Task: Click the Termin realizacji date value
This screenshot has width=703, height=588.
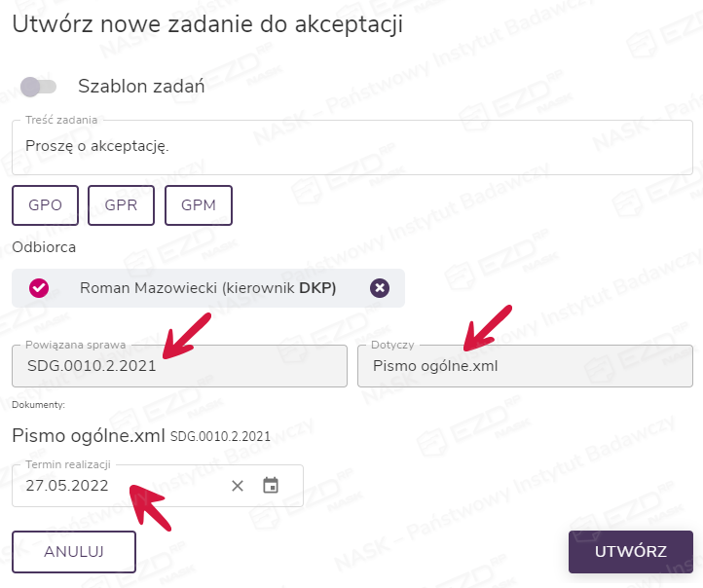Action: tap(68, 485)
